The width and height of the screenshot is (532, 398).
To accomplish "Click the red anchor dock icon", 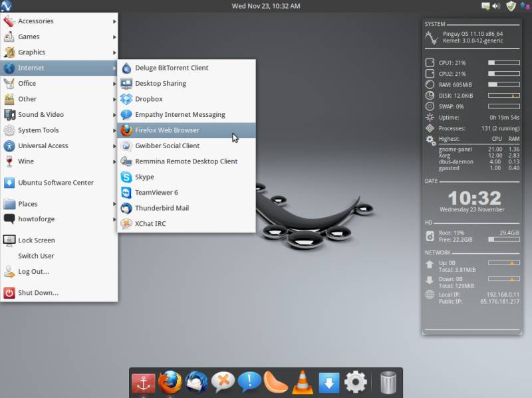I will coord(144,384).
